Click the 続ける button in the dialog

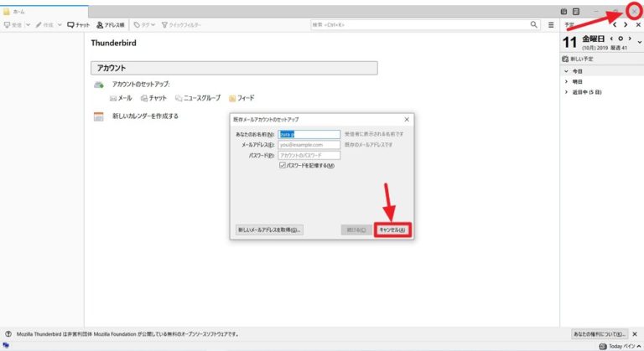pyautogui.click(x=356, y=230)
